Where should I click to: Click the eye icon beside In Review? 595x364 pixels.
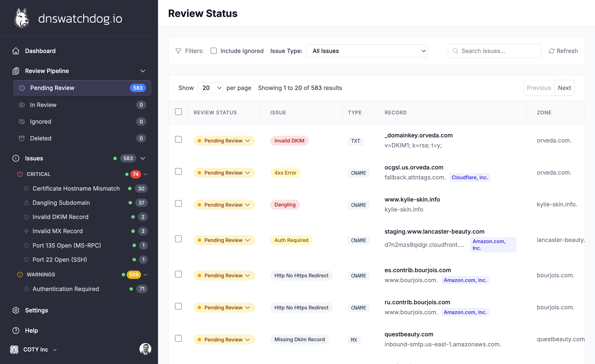click(22, 105)
